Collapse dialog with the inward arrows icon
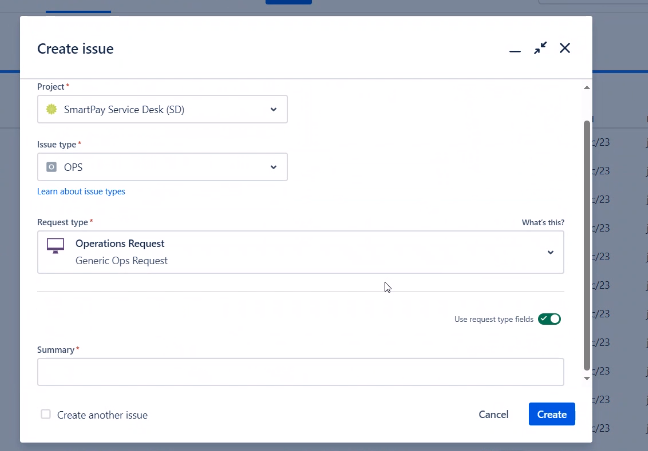The image size is (648, 451). click(x=540, y=48)
